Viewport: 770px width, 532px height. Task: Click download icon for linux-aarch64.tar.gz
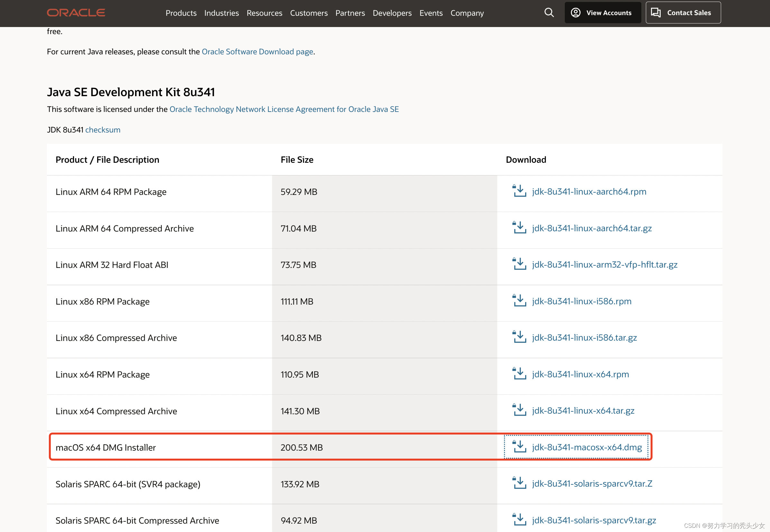519,228
